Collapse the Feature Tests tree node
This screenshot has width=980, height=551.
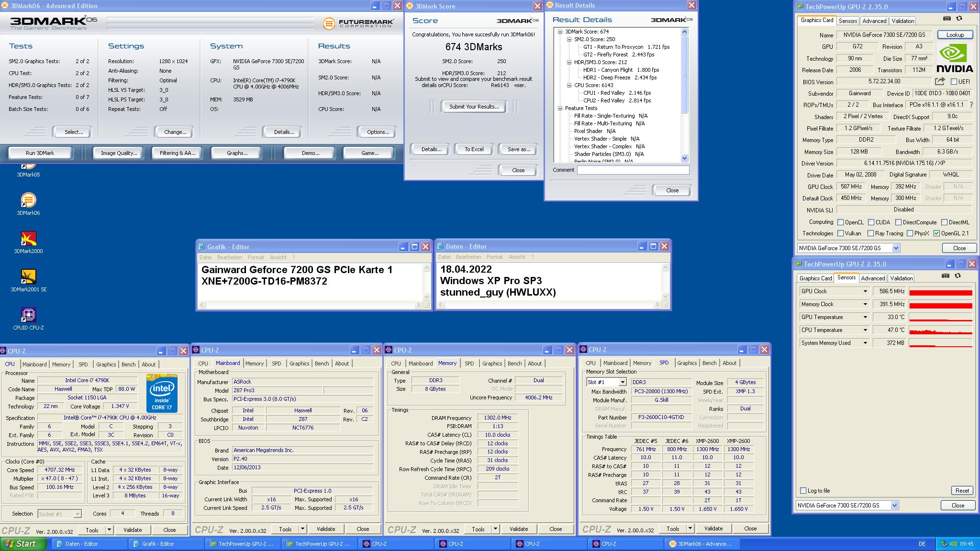point(560,108)
